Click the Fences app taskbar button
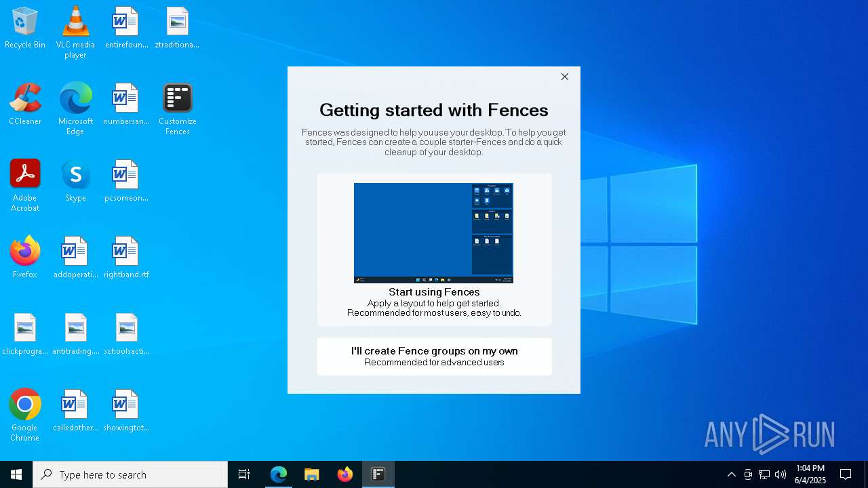Image resolution: width=868 pixels, height=488 pixels. click(378, 474)
